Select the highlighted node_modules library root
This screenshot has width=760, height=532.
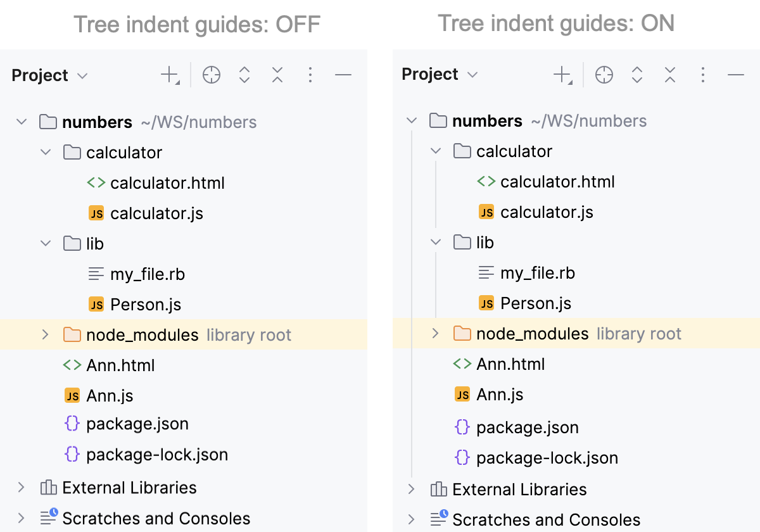click(x=142, y=334)
